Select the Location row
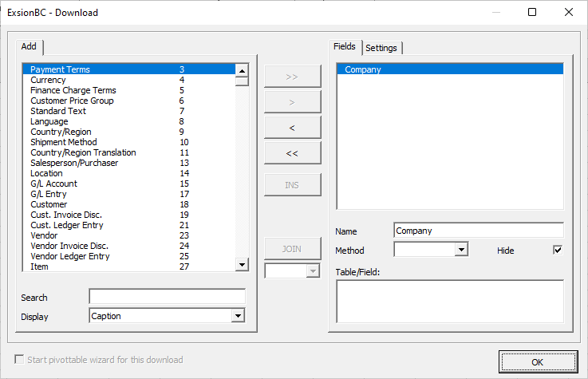 coord(129,173)
